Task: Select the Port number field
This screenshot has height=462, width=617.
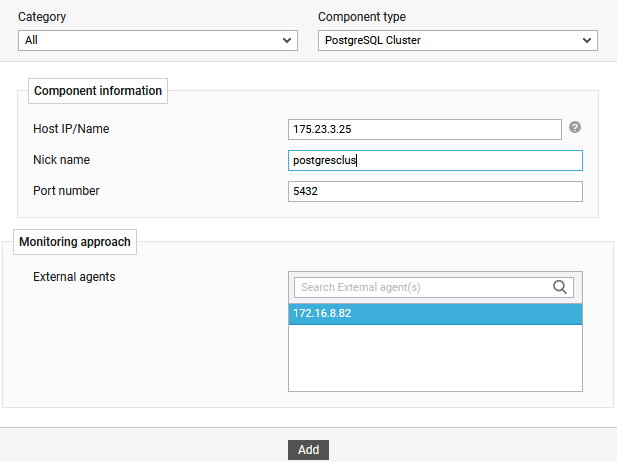Action: 434,192
